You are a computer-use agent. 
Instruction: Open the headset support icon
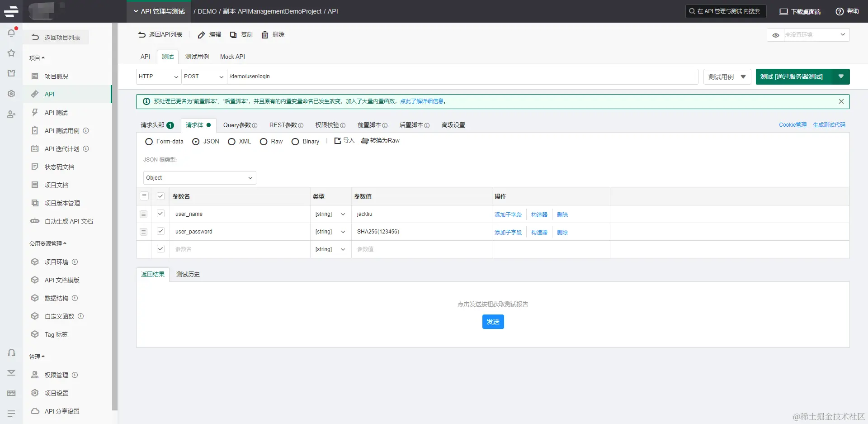click(x=11, y=353)
